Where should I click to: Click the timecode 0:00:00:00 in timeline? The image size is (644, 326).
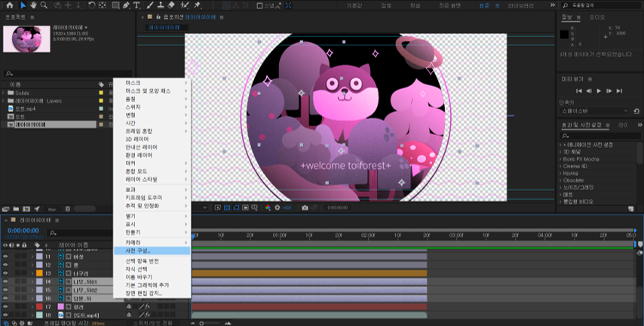tap(23, 231)
